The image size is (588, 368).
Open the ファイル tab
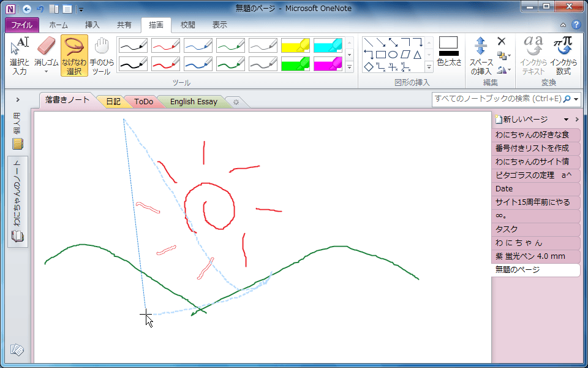click(x=22, y=25)
